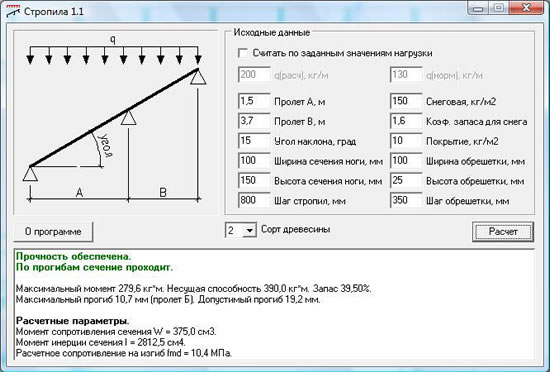This screenshot has height=372, width=550.
Task: Focus the Угол наклона field
Action: point(254,141)
